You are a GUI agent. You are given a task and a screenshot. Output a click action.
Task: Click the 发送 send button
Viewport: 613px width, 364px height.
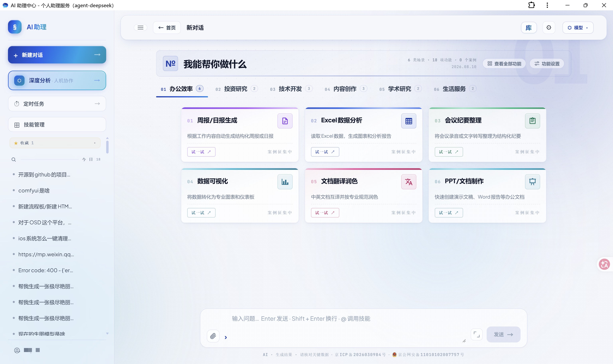503,334
